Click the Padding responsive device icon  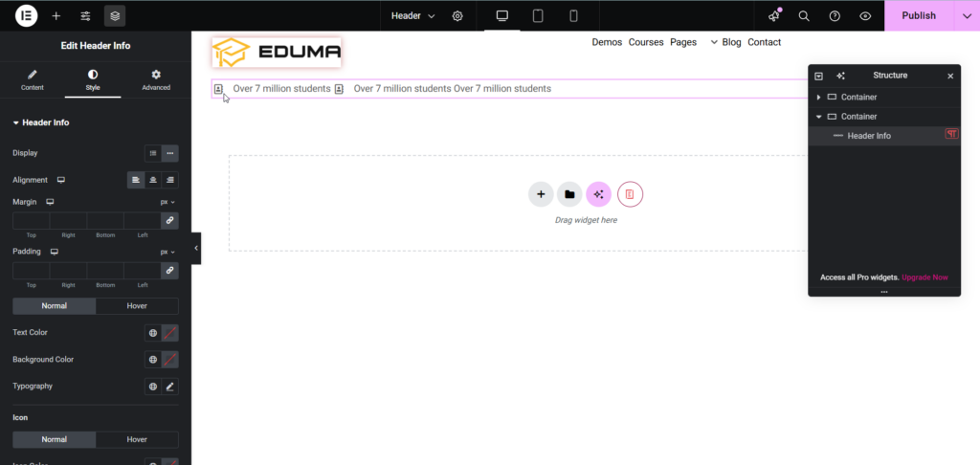(x=55, y=252)
